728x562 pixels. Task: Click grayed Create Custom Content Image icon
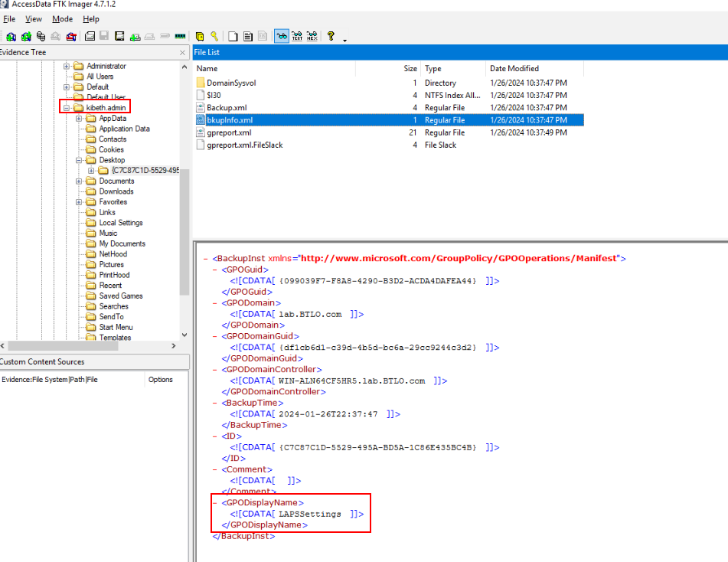[149, 36]
